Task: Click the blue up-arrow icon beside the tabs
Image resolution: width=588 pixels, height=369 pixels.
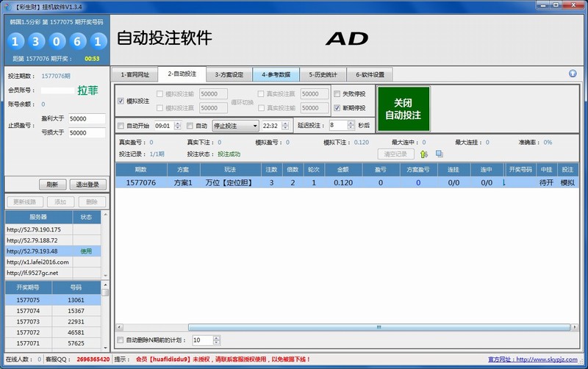Action: point(573,74)
